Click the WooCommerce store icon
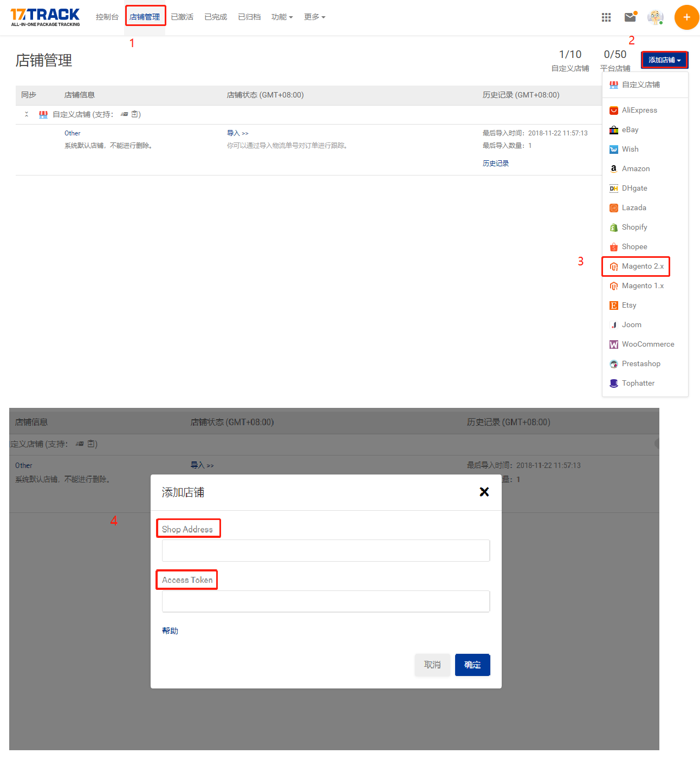700x767 pixels. (x=614, y=344)
